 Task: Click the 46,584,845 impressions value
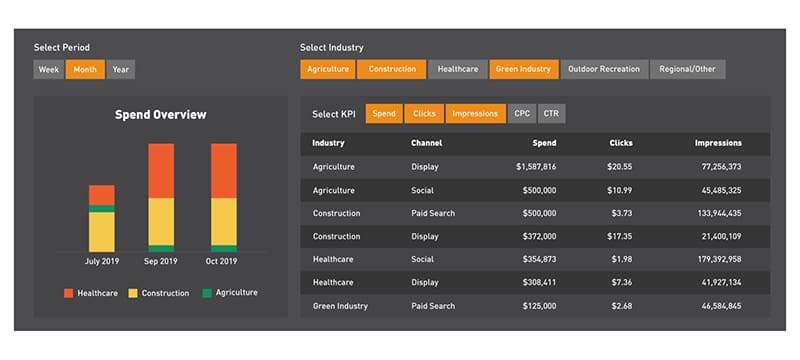(x=721, y=306)
